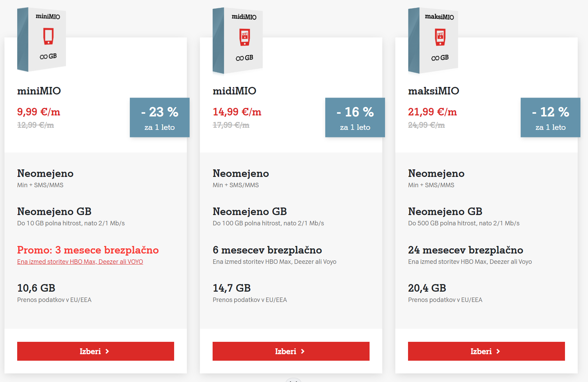The image size is (588, 382).
Task: Expand the chevron below the midiMIO card
Action: [x=293, y=380]
